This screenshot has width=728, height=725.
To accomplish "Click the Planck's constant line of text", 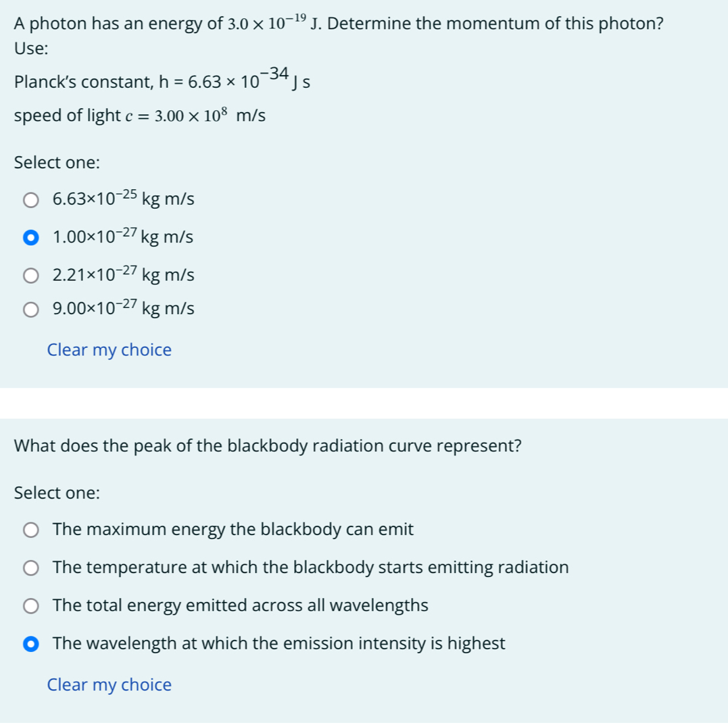I will tap(161, 80).
